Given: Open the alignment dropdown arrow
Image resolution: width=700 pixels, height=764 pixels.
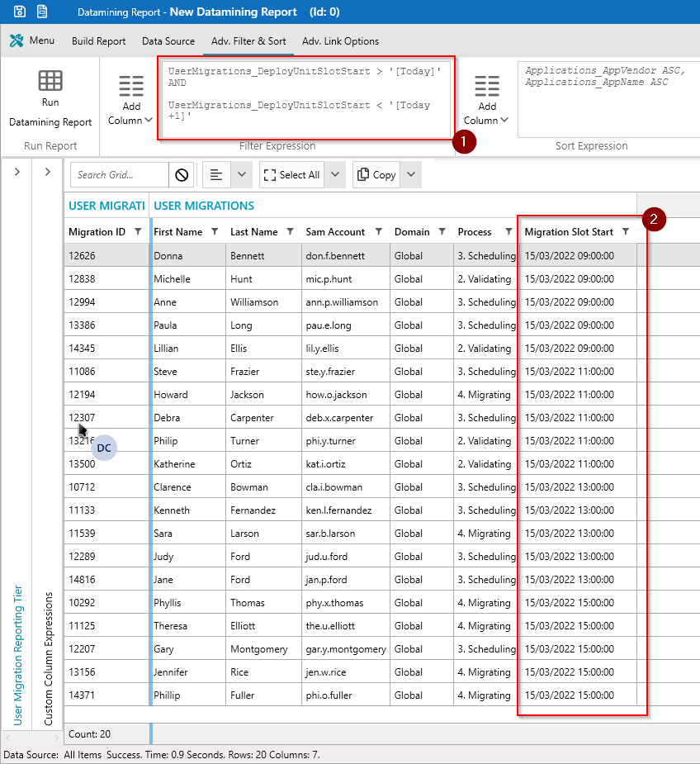Looking at the screenshot, I should pyautogui.click(x=242, y=175).
